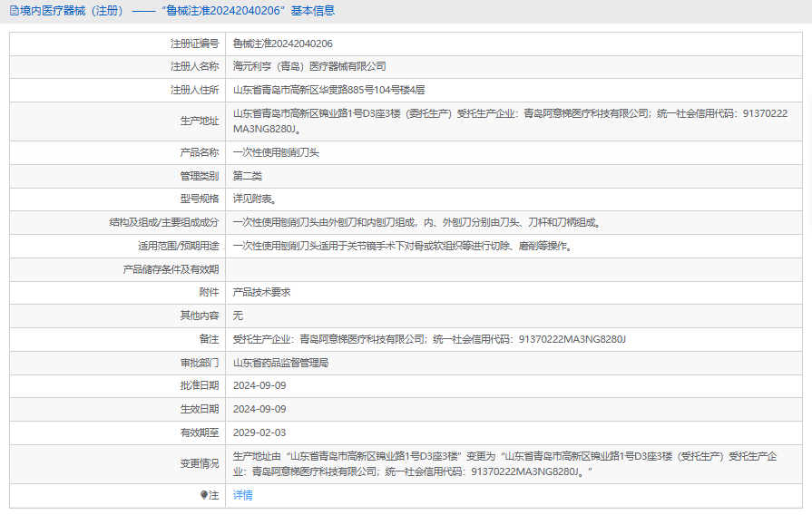Click the expiry date 2029-02-03
The image size is (812, 515).
coord(259,432)
